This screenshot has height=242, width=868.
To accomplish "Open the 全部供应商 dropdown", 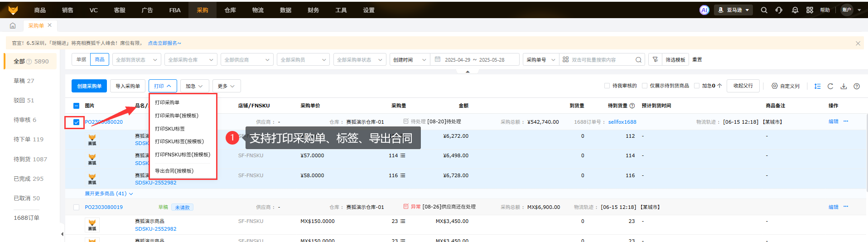I will 247,60.
